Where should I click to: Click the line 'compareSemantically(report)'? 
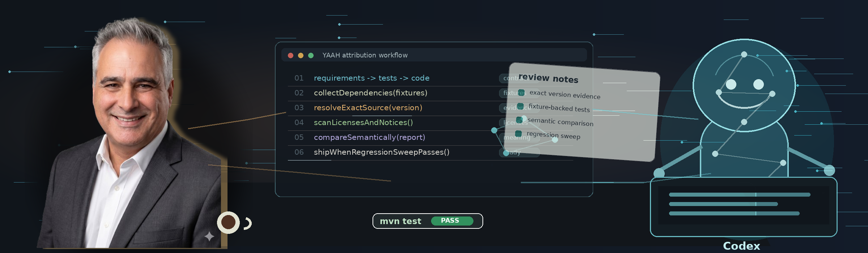tap(369, 137)
